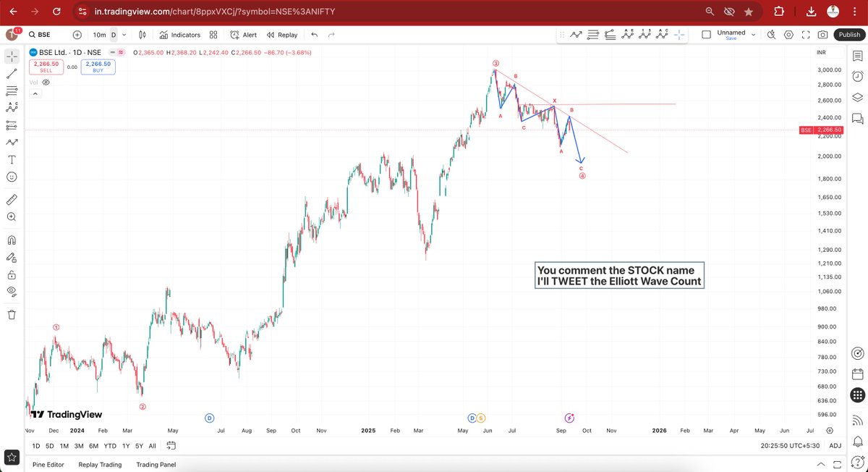Open go to date calendar icon
The height and width of the screenshot is (472, 868).
tap(171, 446)
